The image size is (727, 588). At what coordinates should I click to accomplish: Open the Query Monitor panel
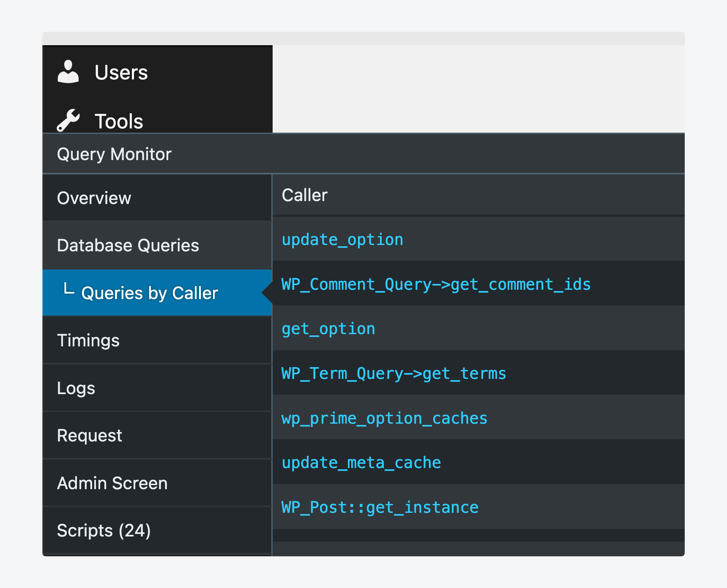click(x=114, y=154)
